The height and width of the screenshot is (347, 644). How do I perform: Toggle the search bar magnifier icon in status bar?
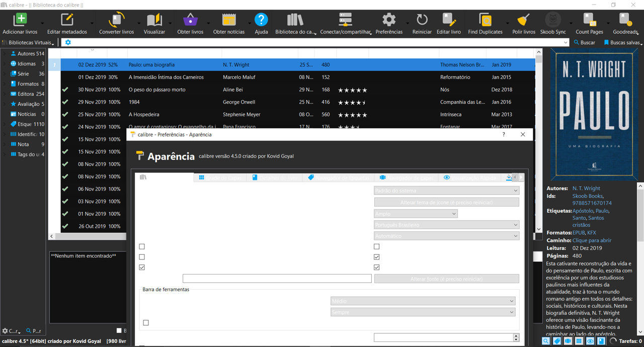point(546,341)
